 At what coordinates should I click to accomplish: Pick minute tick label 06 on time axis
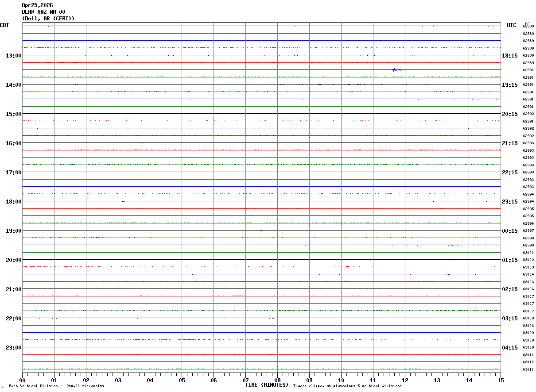pyautogui.click(x=214, y=380)
